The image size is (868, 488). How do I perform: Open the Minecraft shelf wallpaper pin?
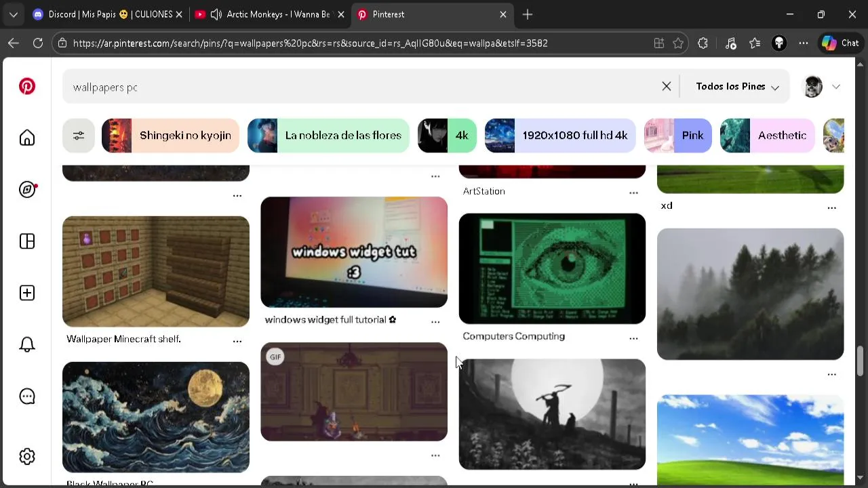tap(156, 271)
